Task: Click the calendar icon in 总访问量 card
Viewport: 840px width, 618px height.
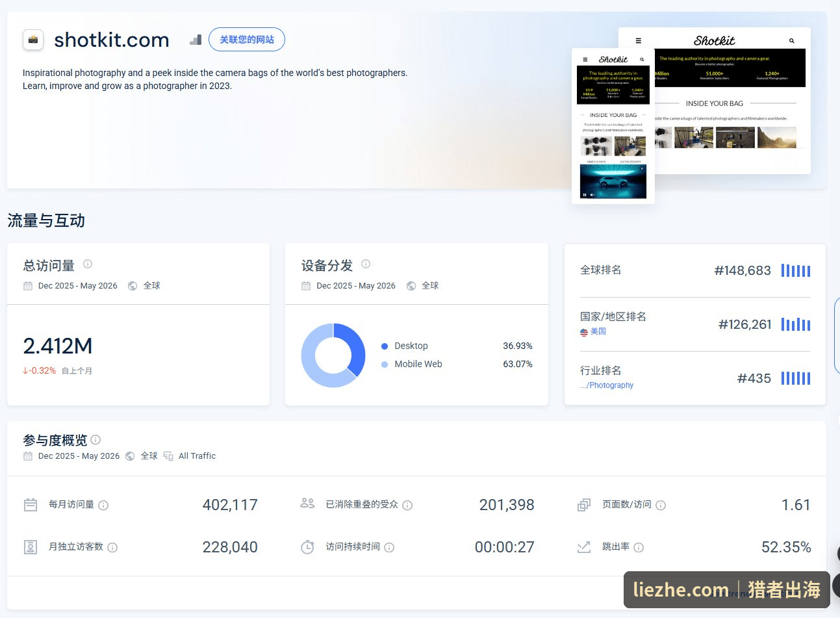Action: click(x=28, y=286)
